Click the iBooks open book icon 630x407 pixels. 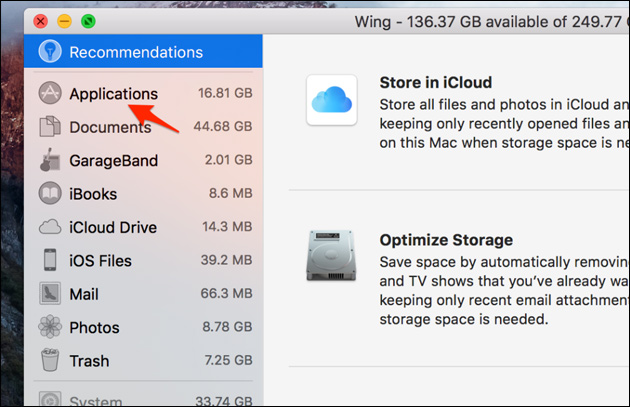pyautogui.click(x=50, y=193)
